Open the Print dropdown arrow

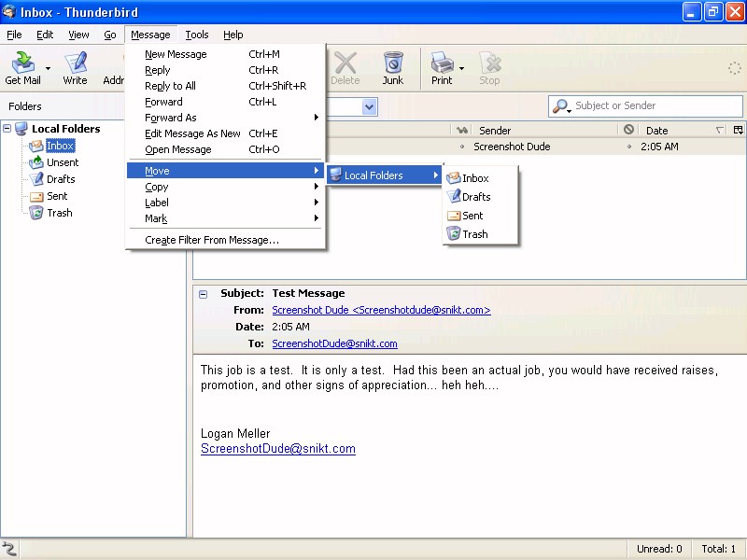coord(461,68)
